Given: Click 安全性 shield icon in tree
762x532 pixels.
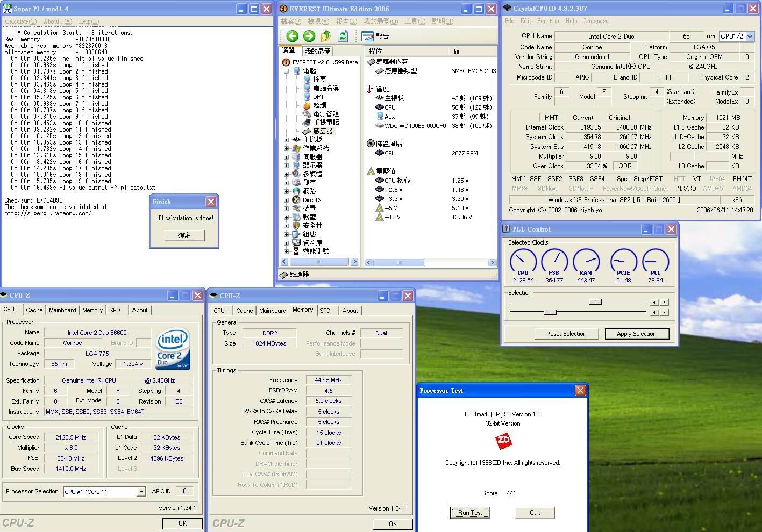Looking at the screenshot, I should [296, 226].
